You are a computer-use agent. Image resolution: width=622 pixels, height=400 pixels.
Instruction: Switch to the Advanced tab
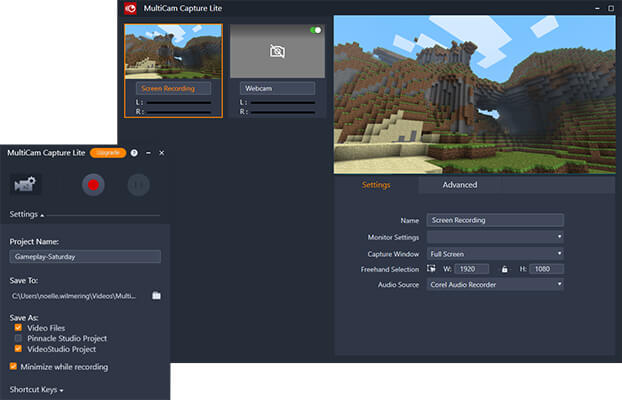460,185
